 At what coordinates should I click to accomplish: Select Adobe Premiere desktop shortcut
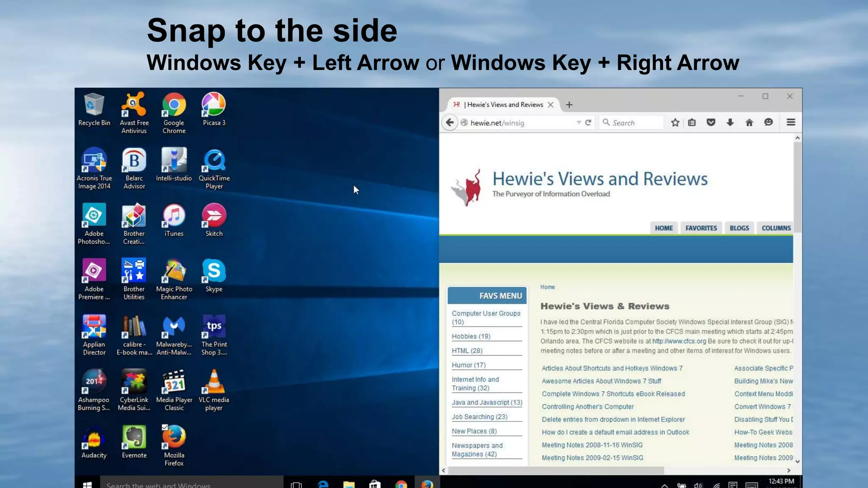94,280
